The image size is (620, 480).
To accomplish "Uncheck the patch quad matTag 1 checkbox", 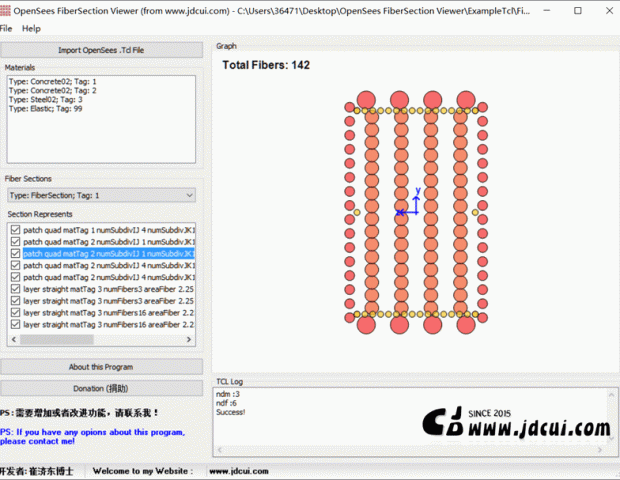I will [15, 230].
